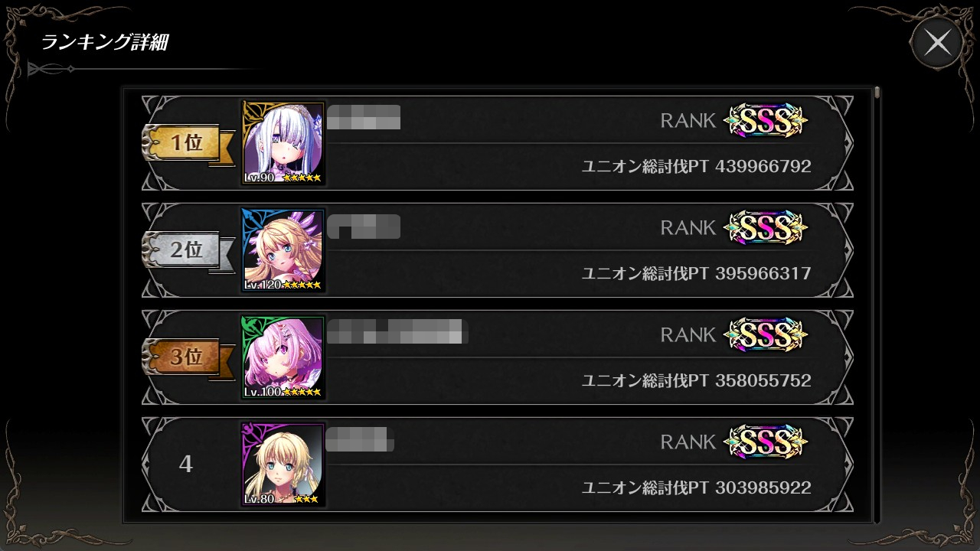Open union entry with 395966317 points
This screenshot has width=980, height=551.
point(498,250)
